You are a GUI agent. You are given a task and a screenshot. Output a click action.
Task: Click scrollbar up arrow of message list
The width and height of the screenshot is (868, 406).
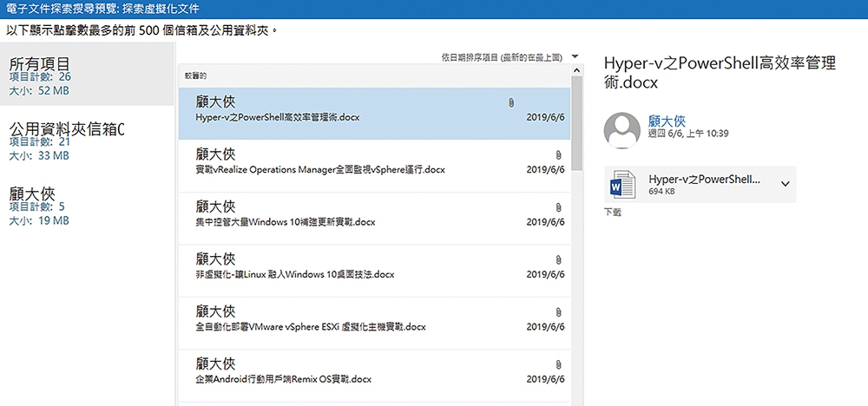[x=576, y=71]
